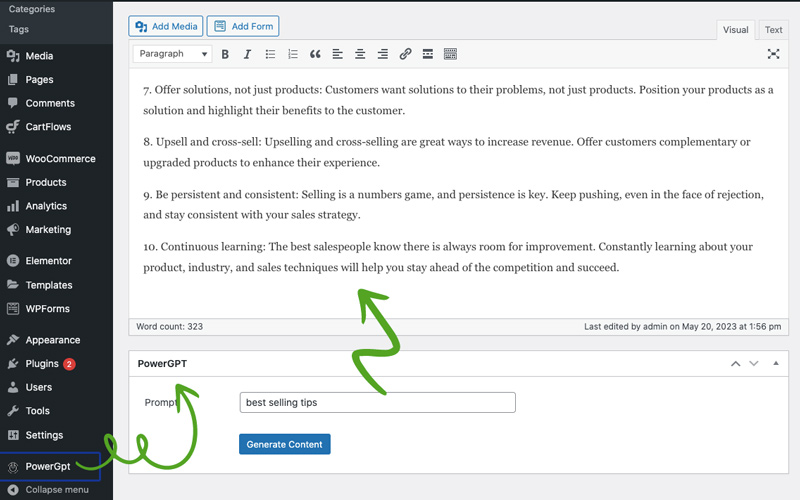The image size is (800, 500).
Task: Switch to the Visual editor tab
Action: point(735,30)
